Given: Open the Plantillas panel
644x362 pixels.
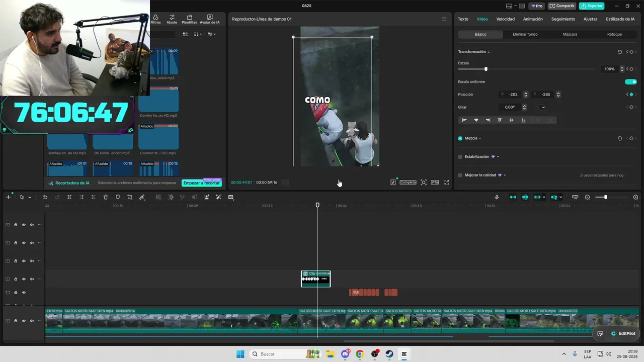Looking at the screenshot, I should [x=189, y=19].
